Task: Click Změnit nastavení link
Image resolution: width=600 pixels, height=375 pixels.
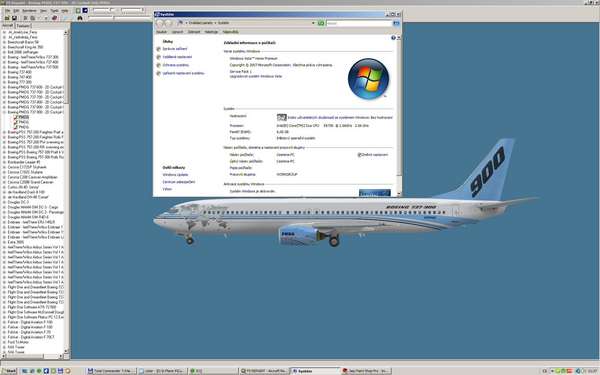Action: coord(375,155)
